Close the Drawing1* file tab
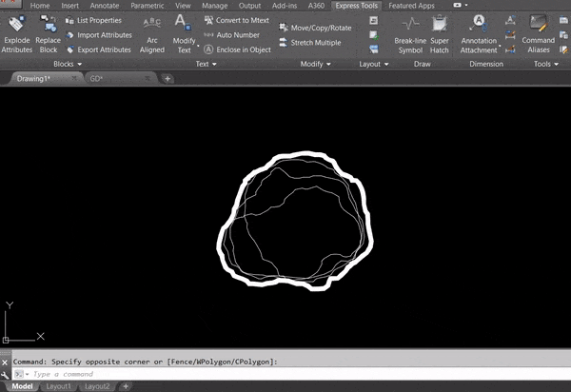 click(74, 78)
